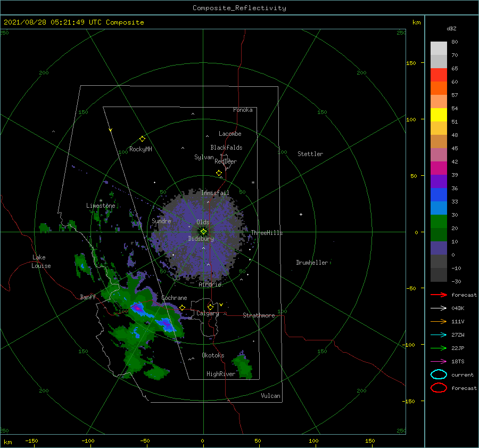Click the Drumheller city label
The height and width of the screenshot is (448, 479).
click(312, 263)
